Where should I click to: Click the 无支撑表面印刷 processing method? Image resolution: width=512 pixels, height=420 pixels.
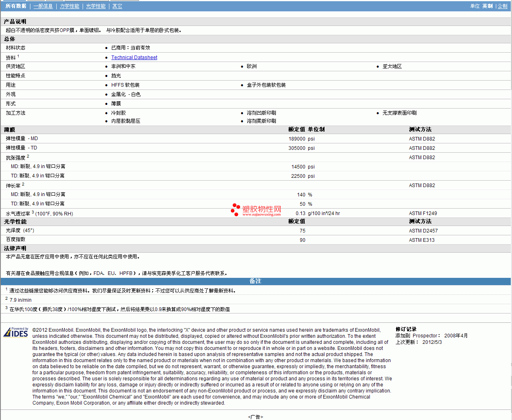pyautogui.click(x=399, y=113)
